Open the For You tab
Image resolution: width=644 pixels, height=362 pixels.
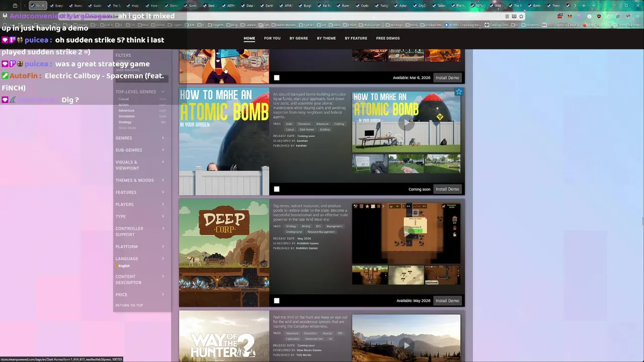pos(272,38)
